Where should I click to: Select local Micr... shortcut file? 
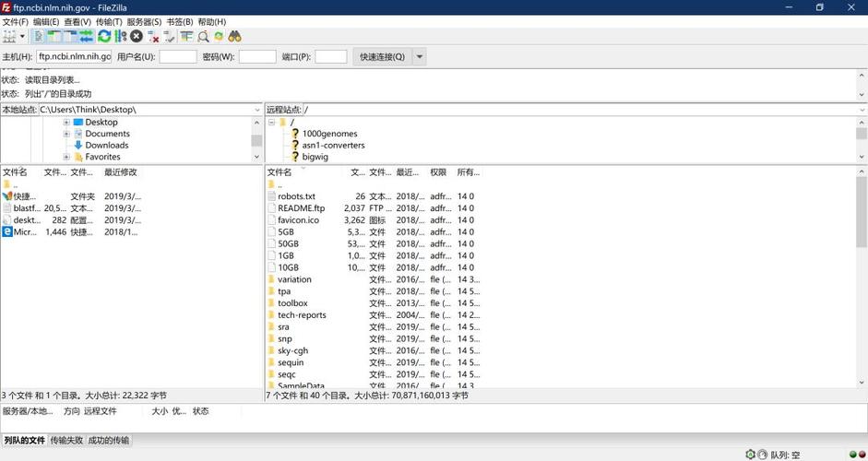pos(25,232)
